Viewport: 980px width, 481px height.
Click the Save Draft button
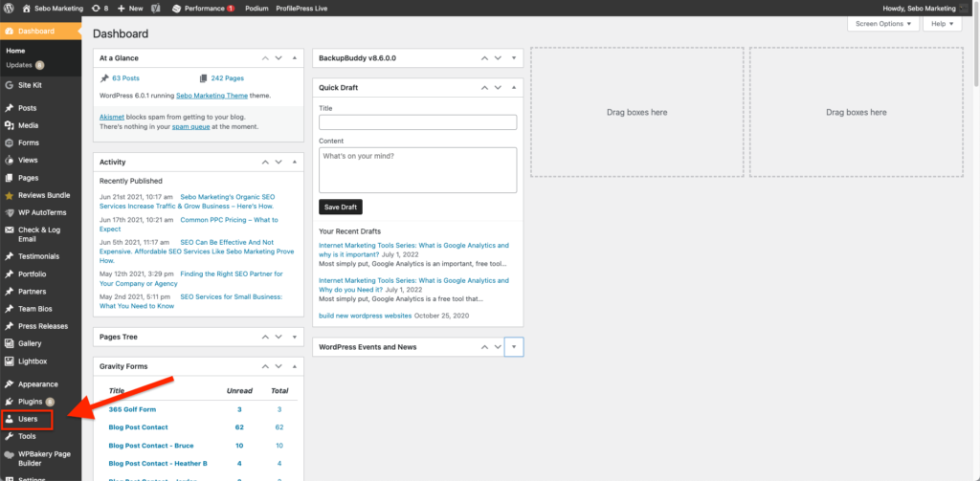(x=341, y=207)
